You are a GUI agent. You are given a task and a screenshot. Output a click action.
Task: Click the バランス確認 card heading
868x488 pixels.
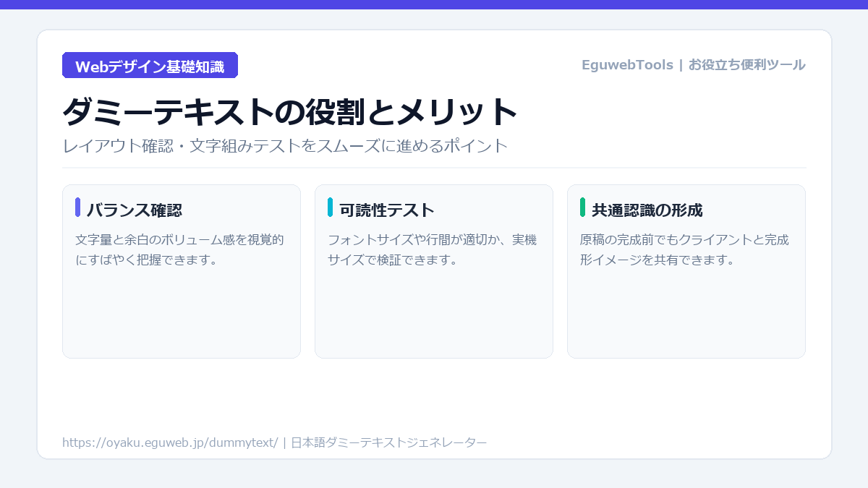coord(134,210)
